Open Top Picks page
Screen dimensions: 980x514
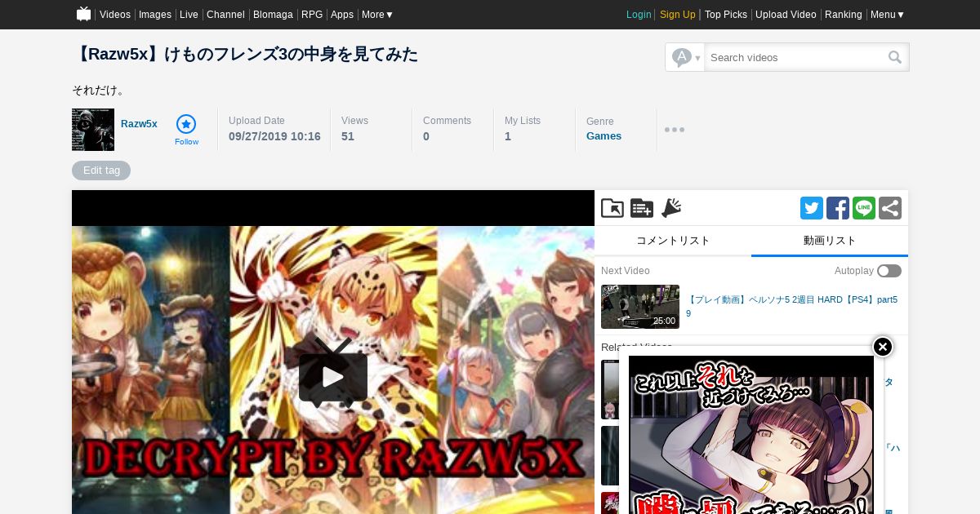coord(726,15)
